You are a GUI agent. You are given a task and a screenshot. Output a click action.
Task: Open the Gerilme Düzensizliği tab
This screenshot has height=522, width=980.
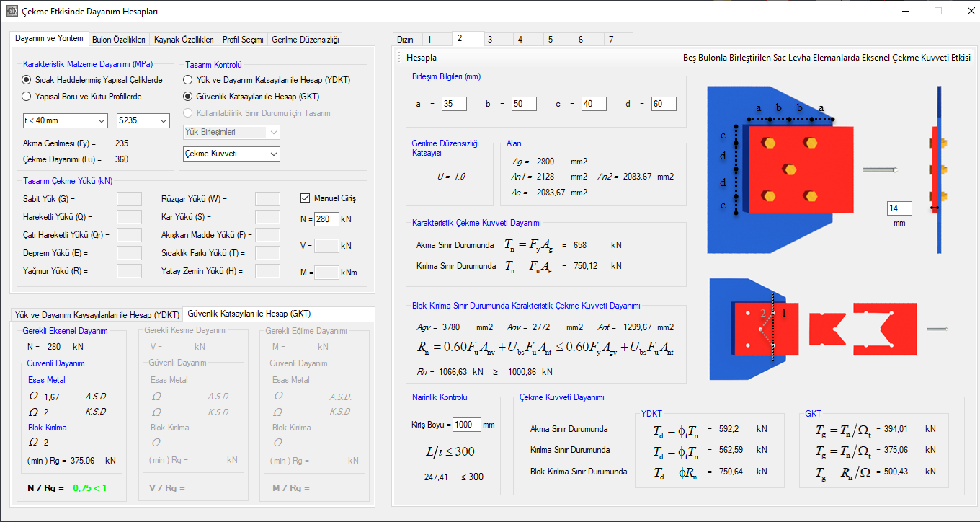pyautogui.click(x=306, y=40)
